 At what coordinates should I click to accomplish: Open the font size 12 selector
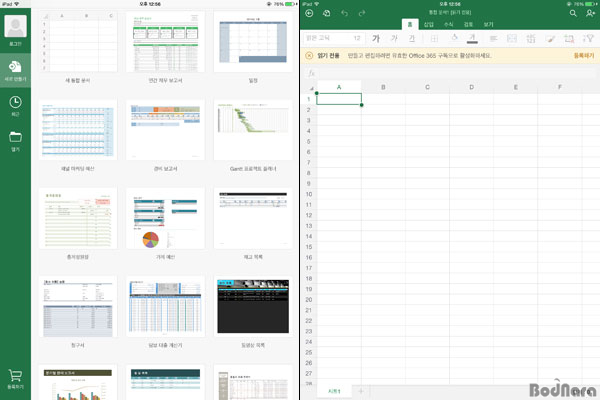(x=357, y=38)
